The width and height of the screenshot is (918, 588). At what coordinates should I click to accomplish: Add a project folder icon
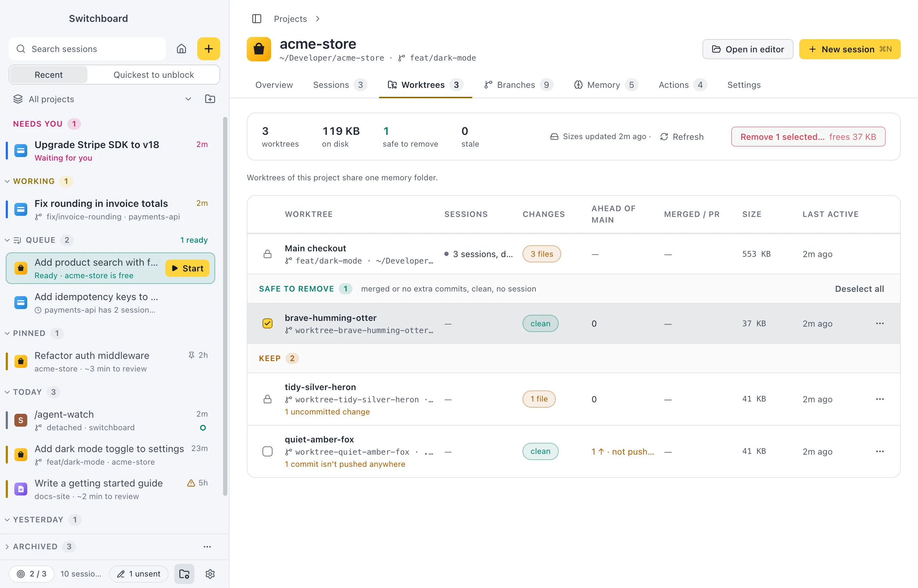[x=210, y=99]
